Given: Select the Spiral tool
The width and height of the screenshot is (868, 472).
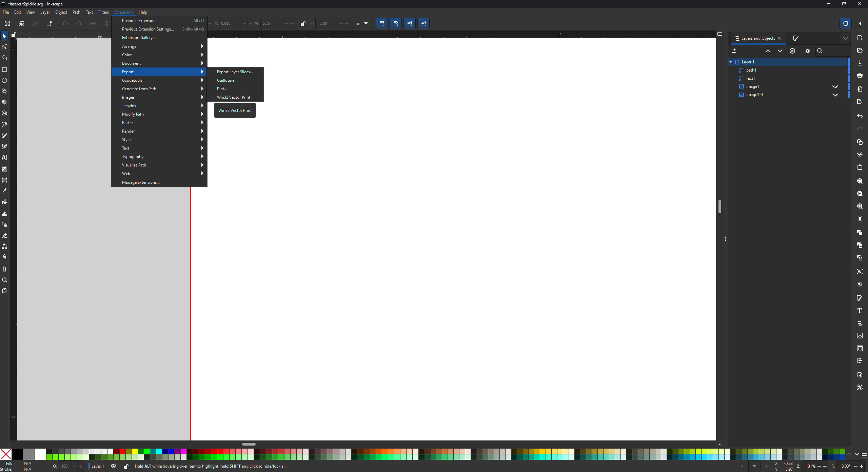Looking at the screenshot, I should coord(4,113).
